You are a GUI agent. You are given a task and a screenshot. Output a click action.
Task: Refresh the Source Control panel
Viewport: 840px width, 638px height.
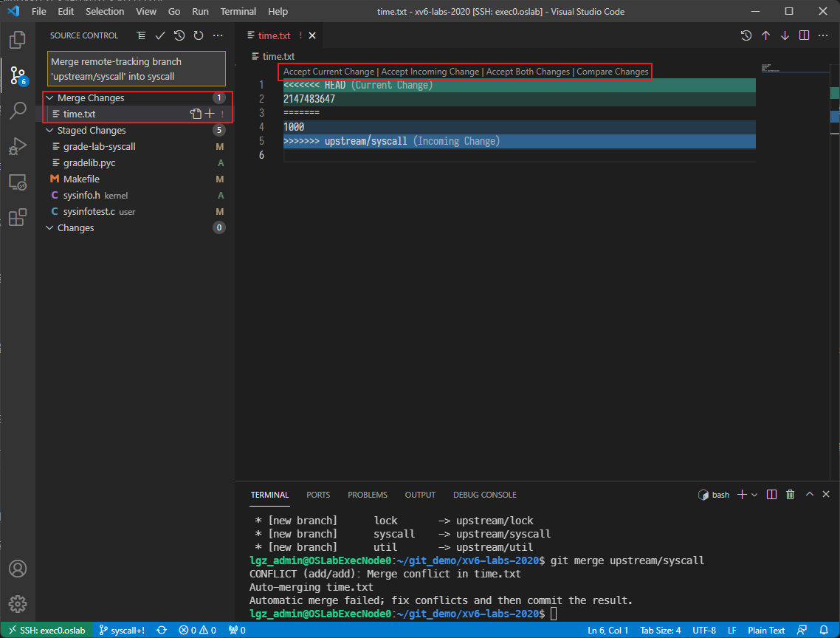[x=198, y=35]
